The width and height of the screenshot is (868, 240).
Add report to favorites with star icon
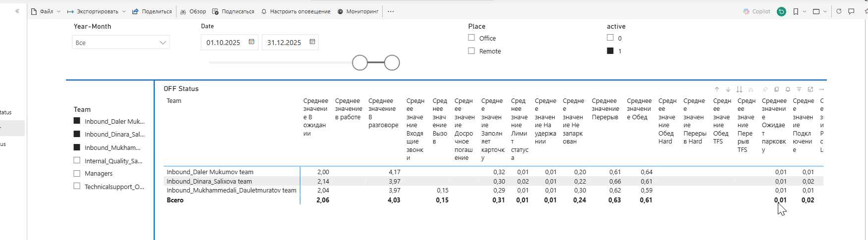point(866,11)
